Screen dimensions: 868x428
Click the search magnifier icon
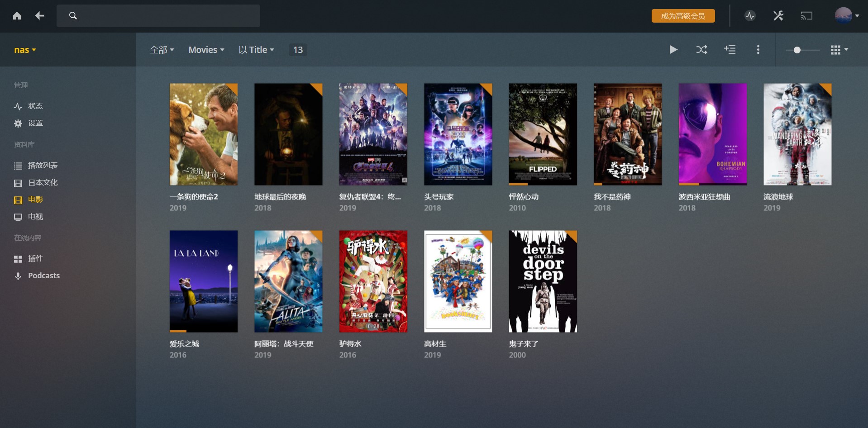pos(73,16)
